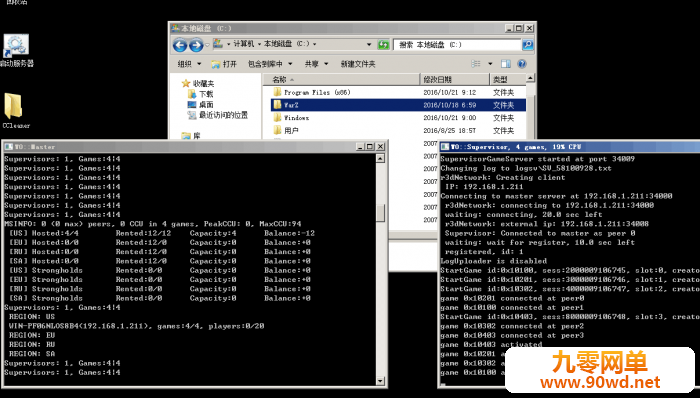
Task: Click the MSINFO line in Master console
Action: (x=153, y=224)
